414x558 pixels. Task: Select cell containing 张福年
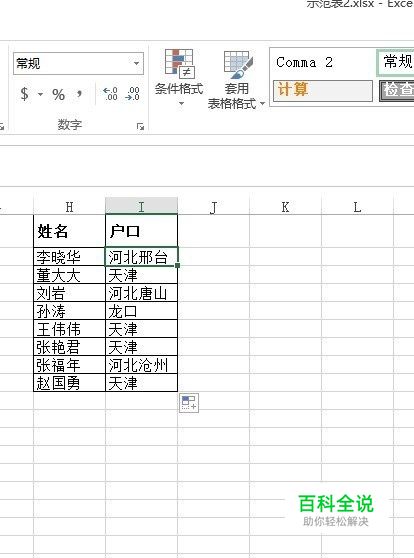(x=69, y=365)
